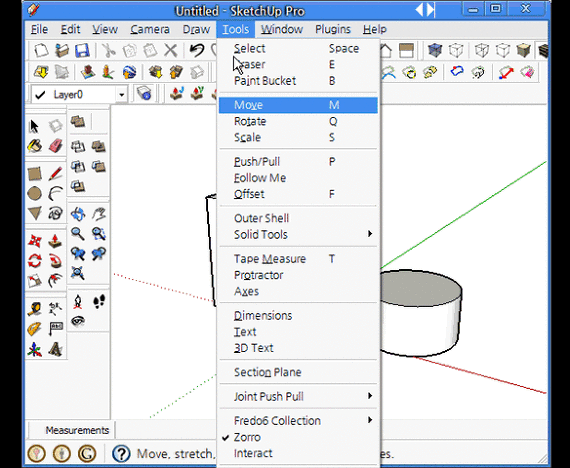Viewport: 570px width, 468px height.
Task: Click the Measurements label field
Action: pyautogui.click(x=77, y=430)
